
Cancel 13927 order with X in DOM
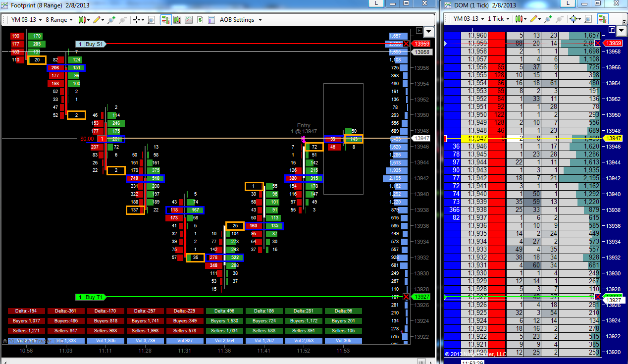[598, 297]
